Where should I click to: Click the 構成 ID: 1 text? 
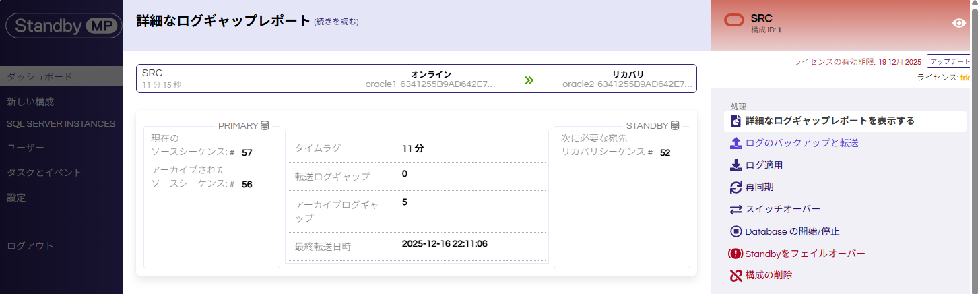coord(766,30)
